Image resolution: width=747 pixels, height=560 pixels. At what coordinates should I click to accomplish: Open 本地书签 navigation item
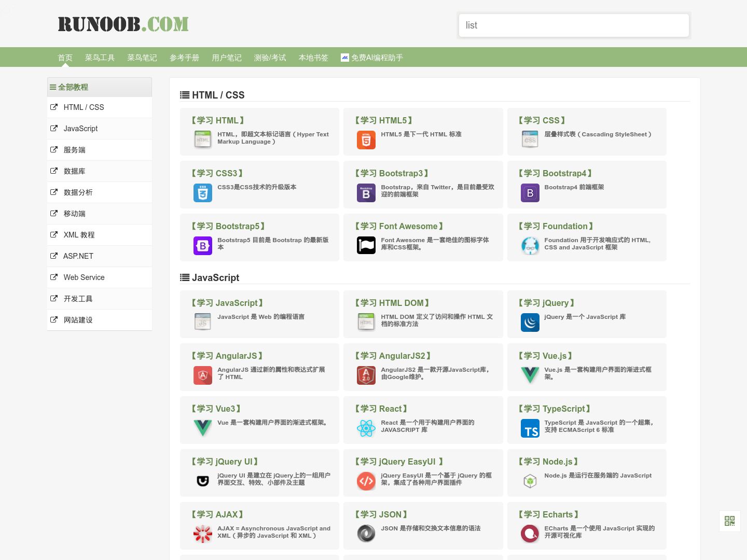(x=313, y=58)
